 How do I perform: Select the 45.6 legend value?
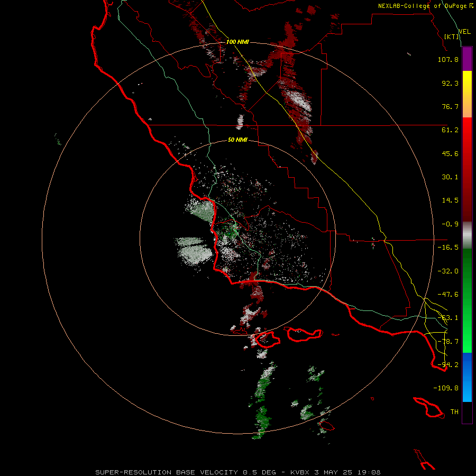click(450, 153)
